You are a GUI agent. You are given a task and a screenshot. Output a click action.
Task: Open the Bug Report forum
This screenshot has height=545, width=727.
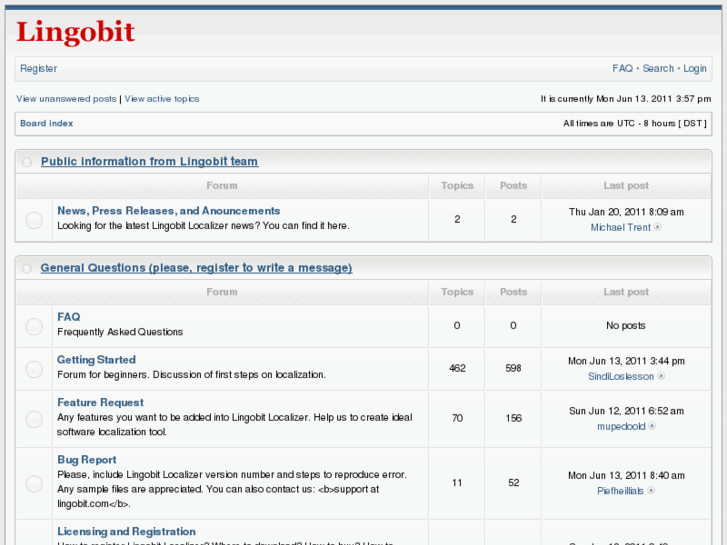[x=87, y=460]
